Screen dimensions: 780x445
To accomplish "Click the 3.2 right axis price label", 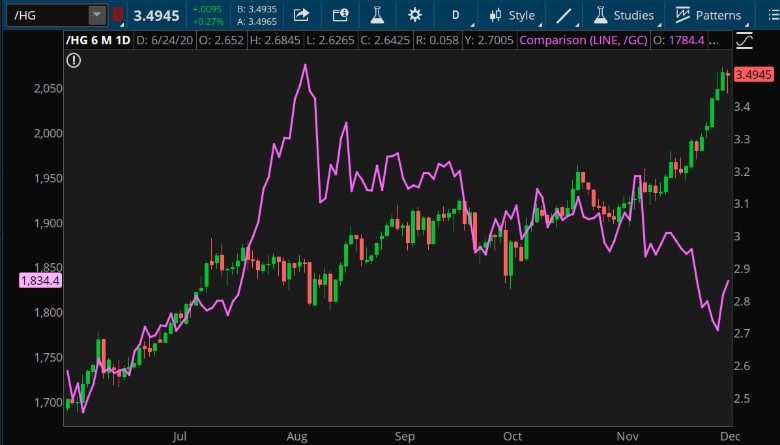I will point(742,172).
